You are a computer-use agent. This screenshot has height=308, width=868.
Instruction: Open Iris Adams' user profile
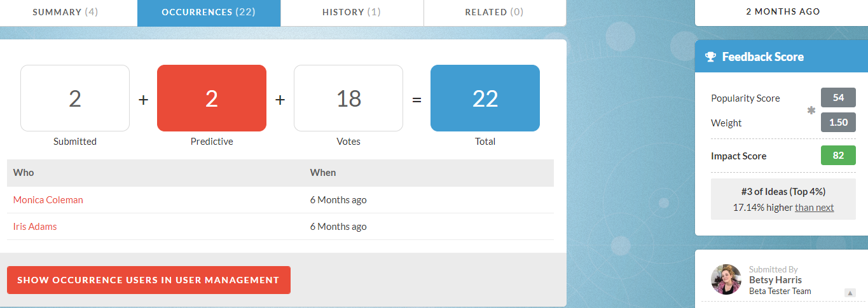click(35, 227)
